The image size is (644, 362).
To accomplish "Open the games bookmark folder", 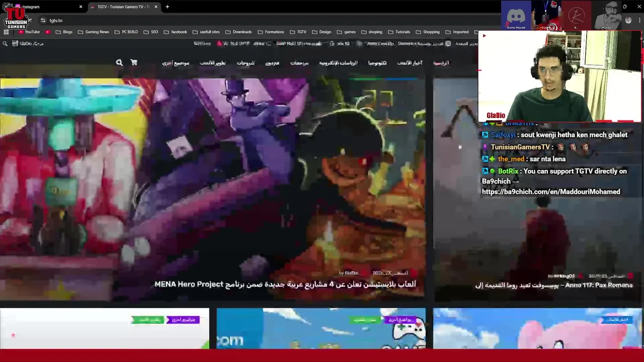I will click(346, 32).
